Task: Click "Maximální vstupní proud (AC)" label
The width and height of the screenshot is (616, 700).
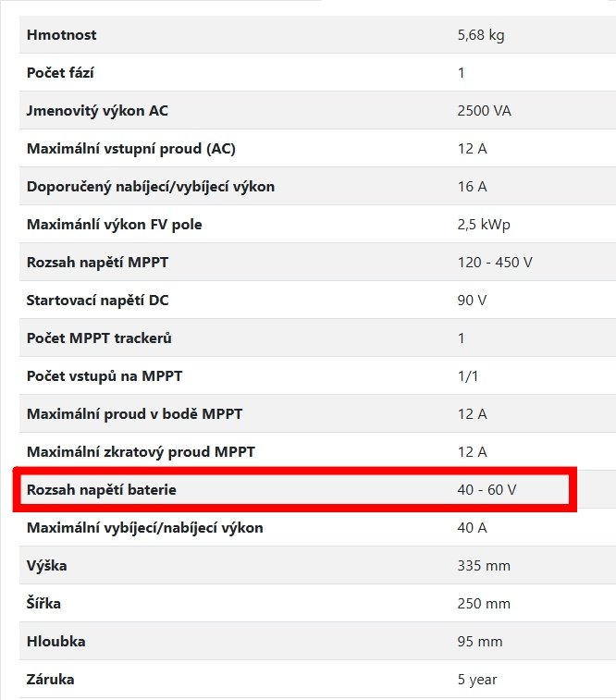Action: pos(125,149)
